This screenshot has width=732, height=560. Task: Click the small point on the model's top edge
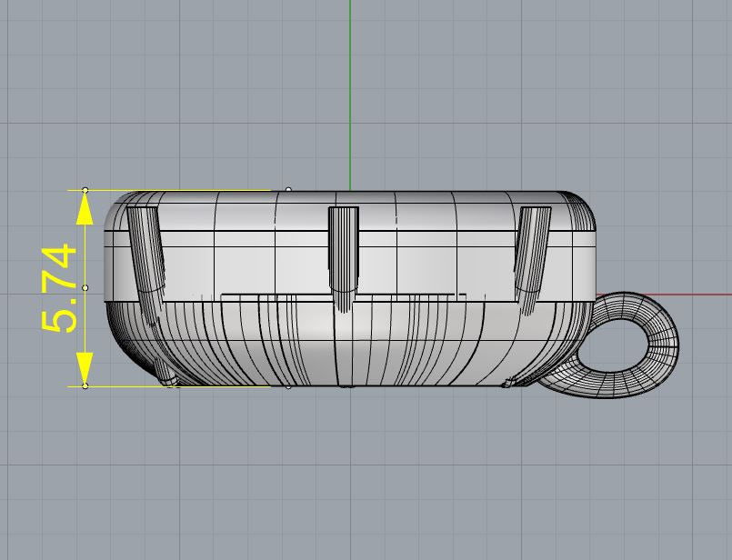coord(289,190)
